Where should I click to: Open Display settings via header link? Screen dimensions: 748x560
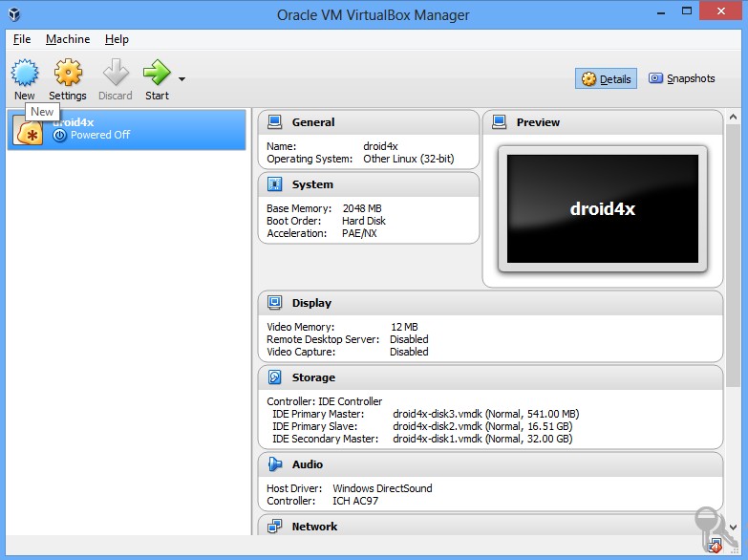point(311,303)
